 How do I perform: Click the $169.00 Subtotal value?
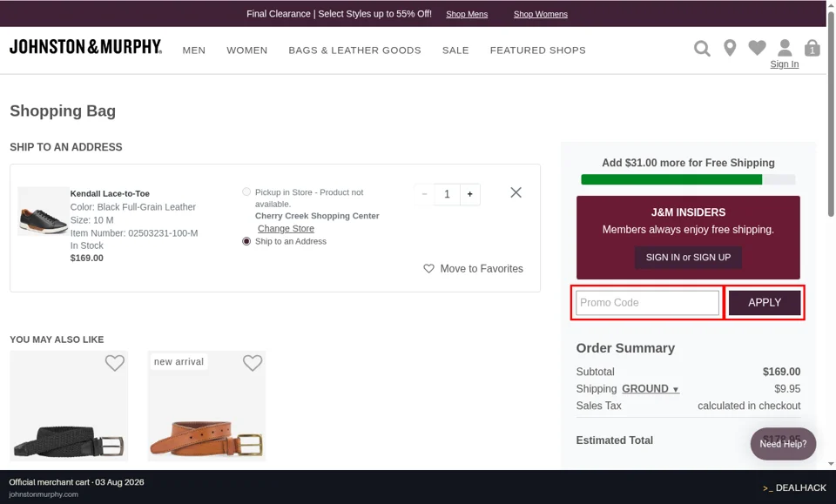click(781, 372)
